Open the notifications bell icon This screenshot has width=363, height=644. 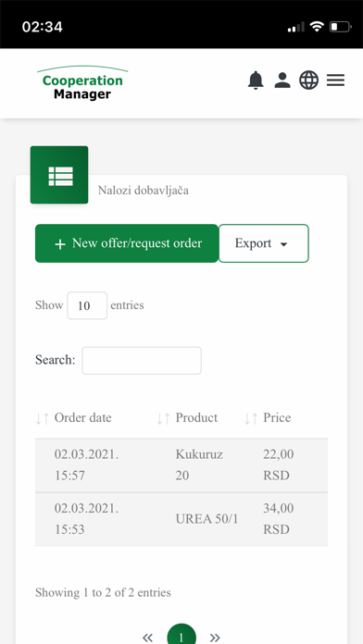[x=256, y=80]
